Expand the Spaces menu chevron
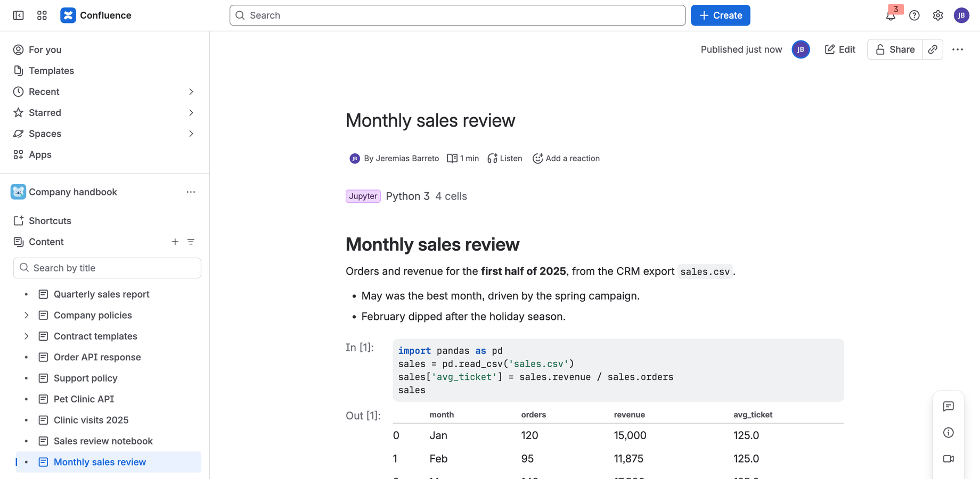 click(x=191, y=134)
